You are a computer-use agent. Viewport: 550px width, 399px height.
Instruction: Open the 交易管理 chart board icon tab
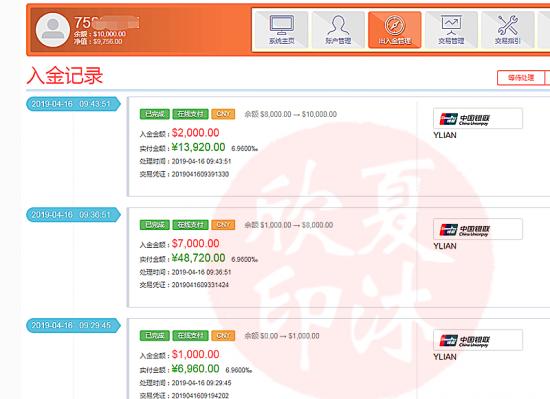451,30
